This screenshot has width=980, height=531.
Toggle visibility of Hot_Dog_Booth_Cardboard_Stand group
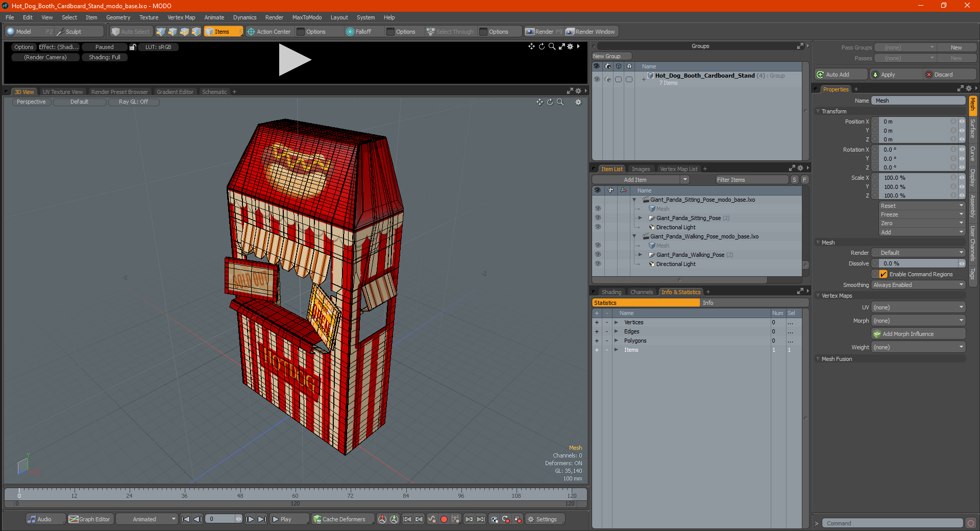click(597, 79)
